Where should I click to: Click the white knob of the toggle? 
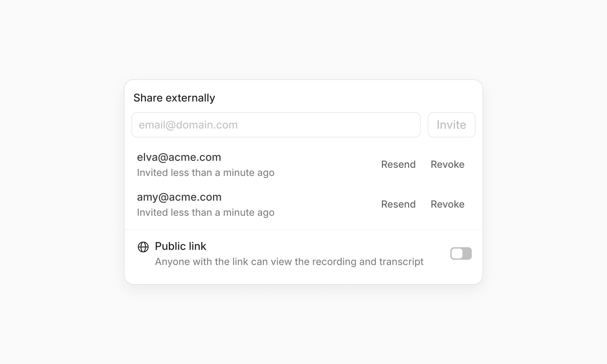click(457, 254)
